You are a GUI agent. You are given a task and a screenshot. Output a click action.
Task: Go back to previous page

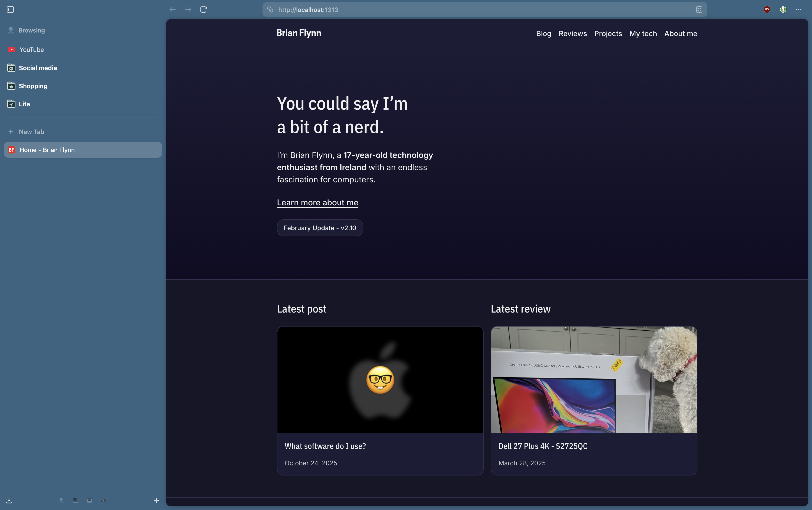173,9
